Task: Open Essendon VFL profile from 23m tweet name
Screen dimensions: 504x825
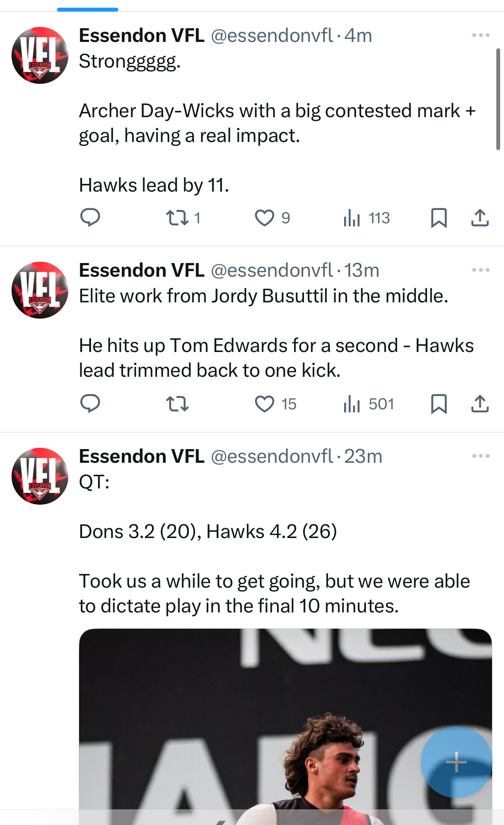Action: pyautogui.click(x=141, y=456)
